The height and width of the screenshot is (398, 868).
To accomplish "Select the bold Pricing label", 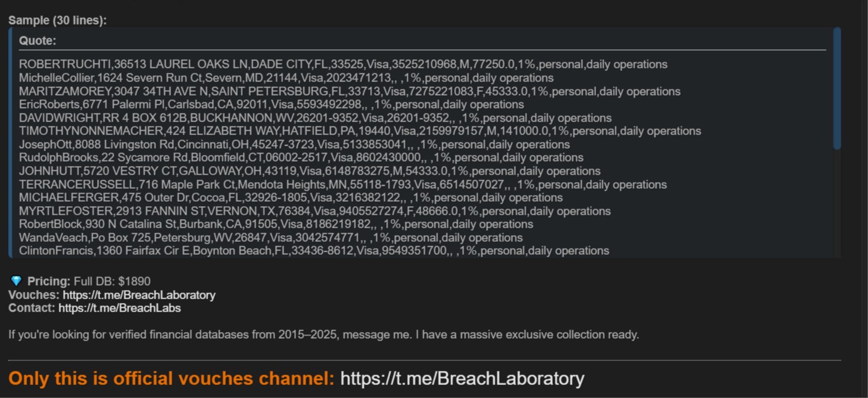I will [49, 281].
